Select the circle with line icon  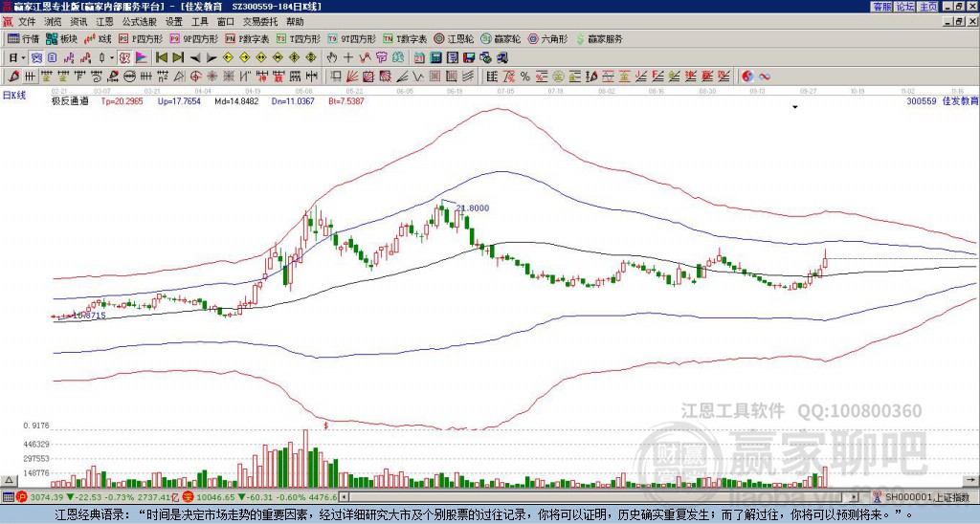click(x=129, y=76)
